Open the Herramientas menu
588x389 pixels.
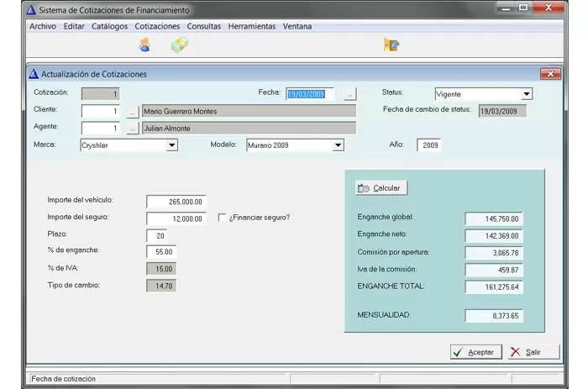[251, 26]
